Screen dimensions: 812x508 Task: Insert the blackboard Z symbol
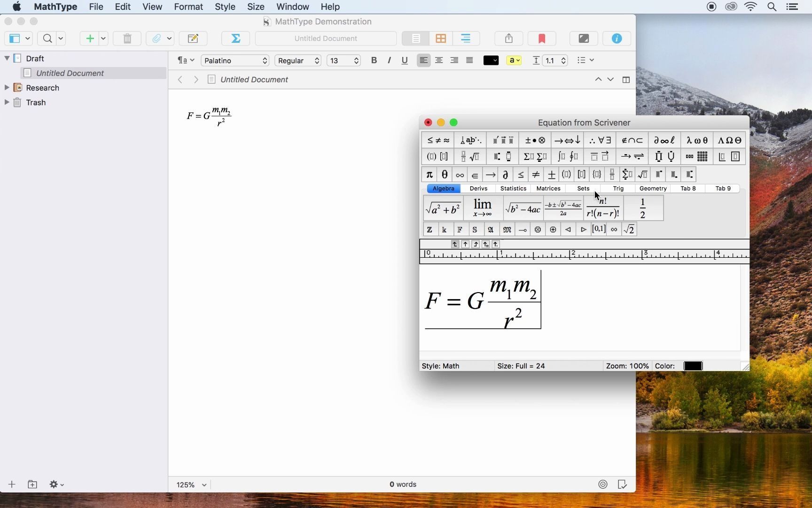[429, 230]
